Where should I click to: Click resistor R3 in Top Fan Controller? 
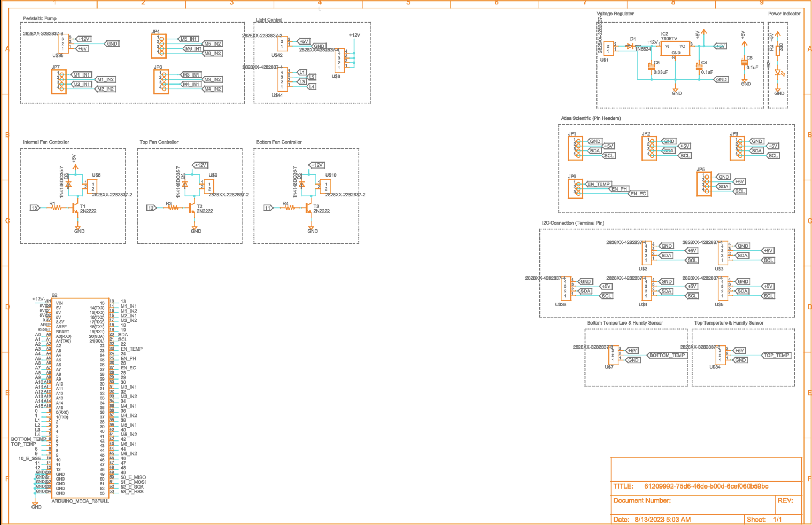click(173, 208)
